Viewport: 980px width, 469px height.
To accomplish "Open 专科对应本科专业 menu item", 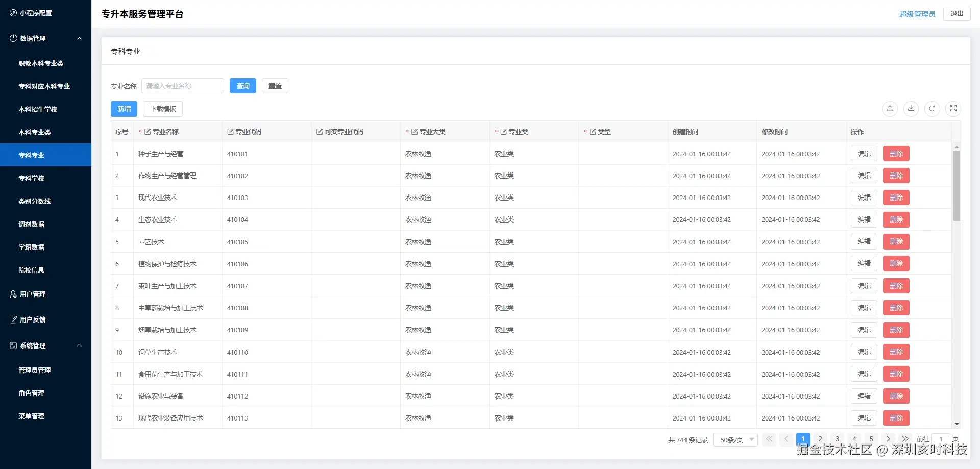I will click(x=46, y=86).
